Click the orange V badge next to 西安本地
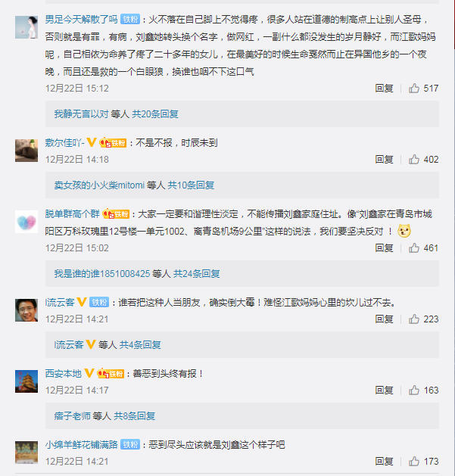455x476 pixels. click(x=89, y=373)
